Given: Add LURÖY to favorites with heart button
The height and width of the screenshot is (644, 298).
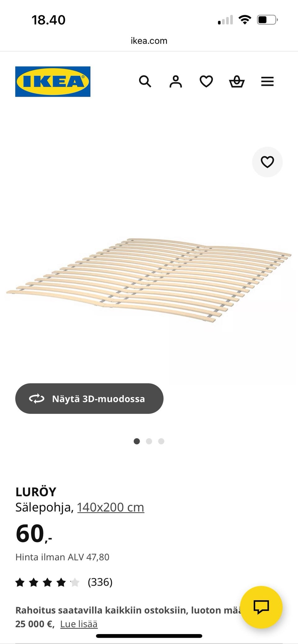Looking at the screenshot, I should coord(267,162).
